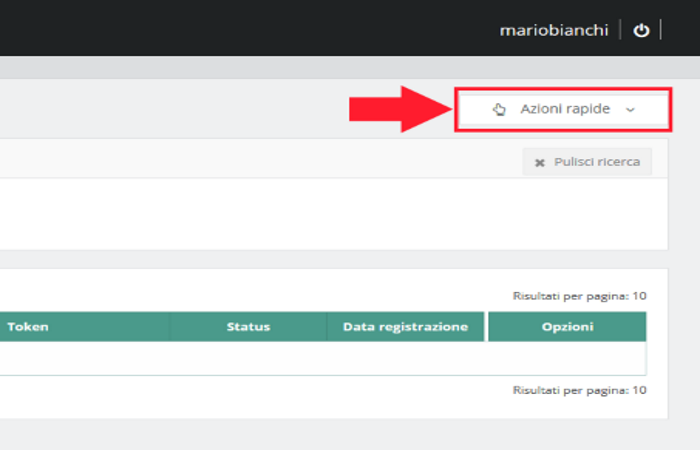
Task: Sort by the Status column header
Action: [x=248, y=327]
